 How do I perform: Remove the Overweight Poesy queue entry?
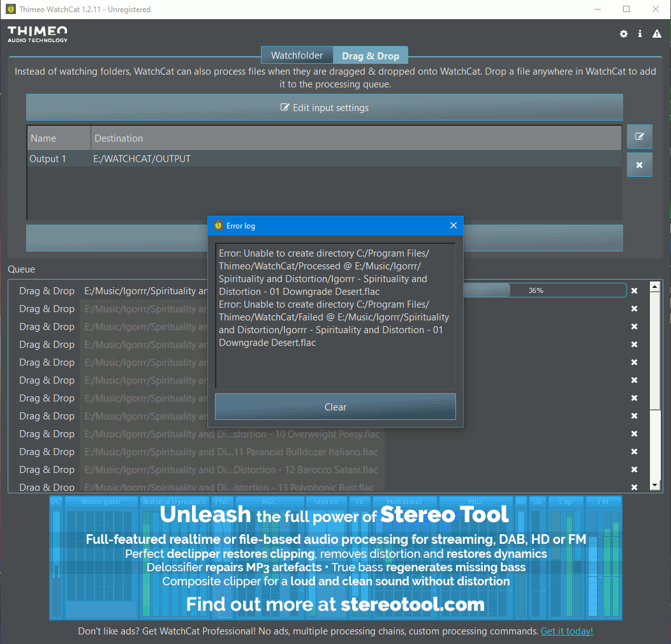tap(634, 434)
